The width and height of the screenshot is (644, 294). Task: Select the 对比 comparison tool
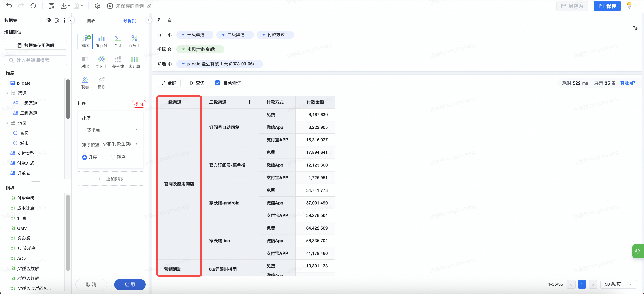[x=85, y=62]
